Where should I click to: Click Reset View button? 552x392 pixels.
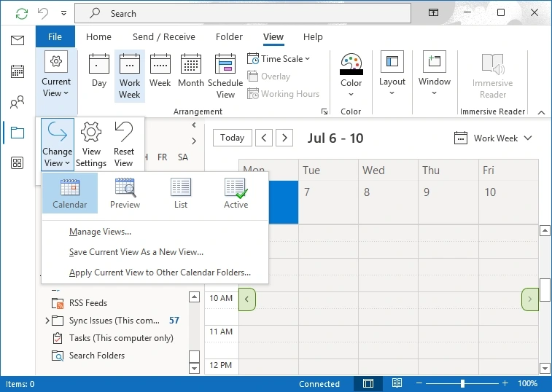pyautogui.click(x=123, y=144)
